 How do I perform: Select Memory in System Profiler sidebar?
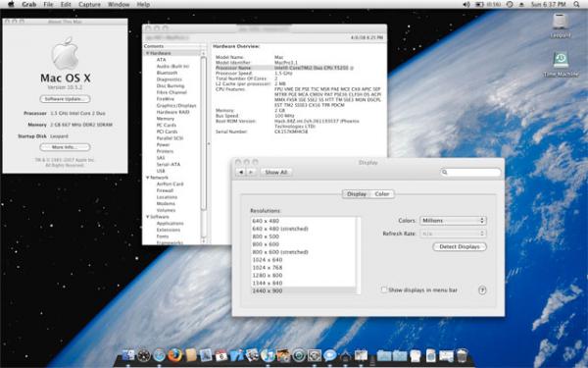coord(166,119)
